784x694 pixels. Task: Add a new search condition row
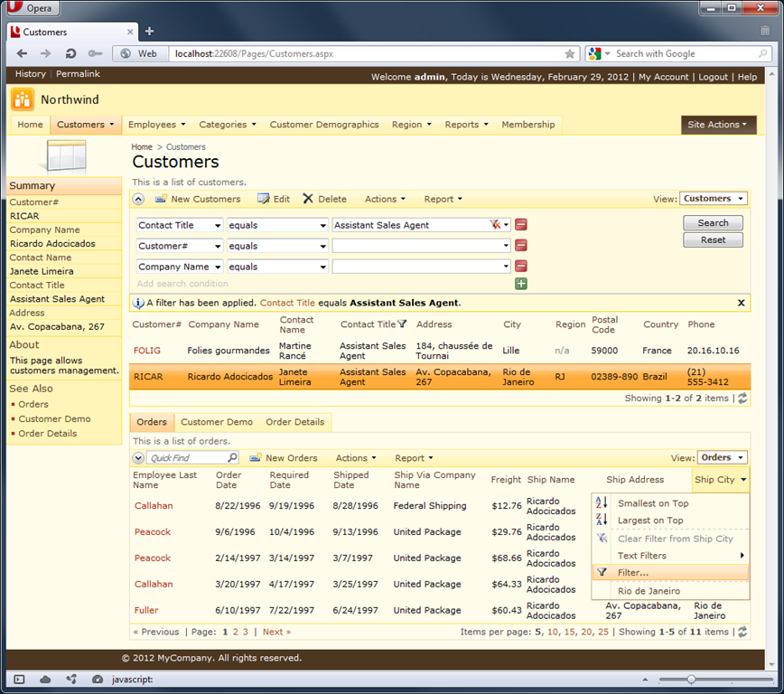click(x=521, y=284)
